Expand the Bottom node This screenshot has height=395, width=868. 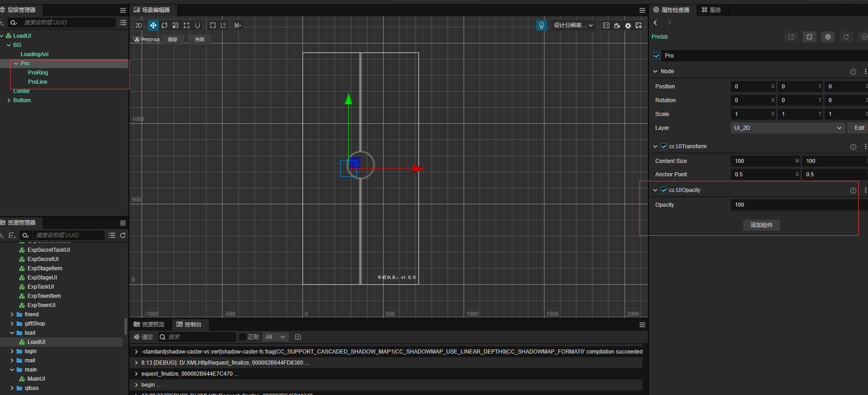pos(9,100)
